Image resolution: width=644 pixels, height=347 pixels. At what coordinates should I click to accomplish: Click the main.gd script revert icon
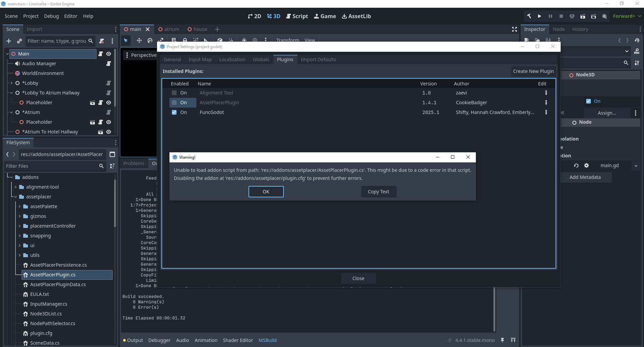click(576, 165)
